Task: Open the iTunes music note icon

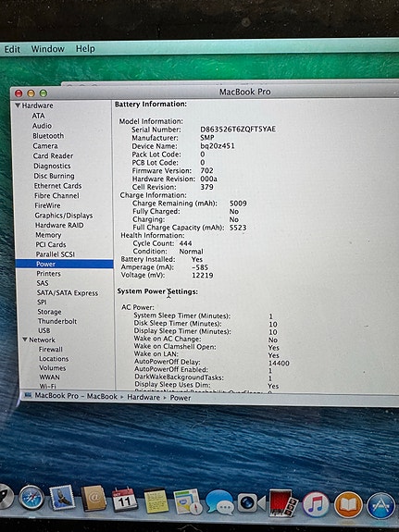Action: (316, 504)
